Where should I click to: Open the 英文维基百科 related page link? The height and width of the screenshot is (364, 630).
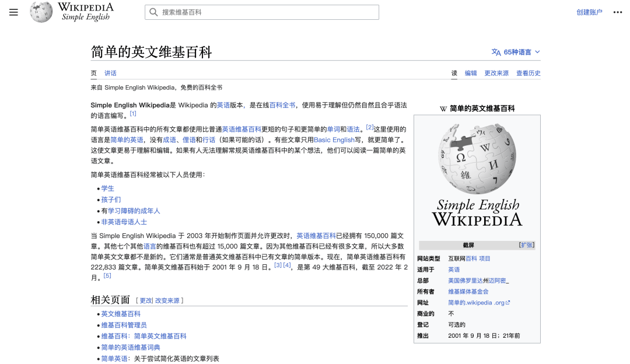(x=121, y=314)
